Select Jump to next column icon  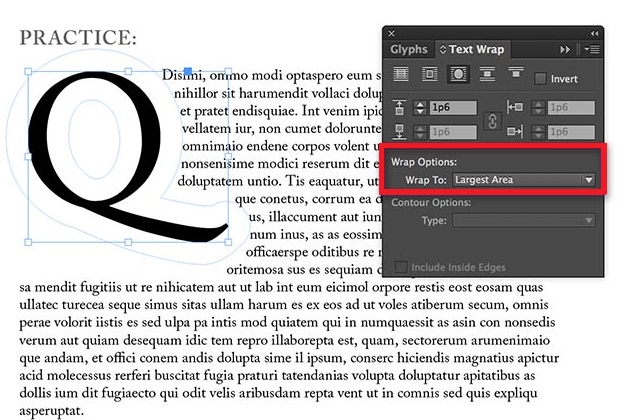click(x=516, y=75)
